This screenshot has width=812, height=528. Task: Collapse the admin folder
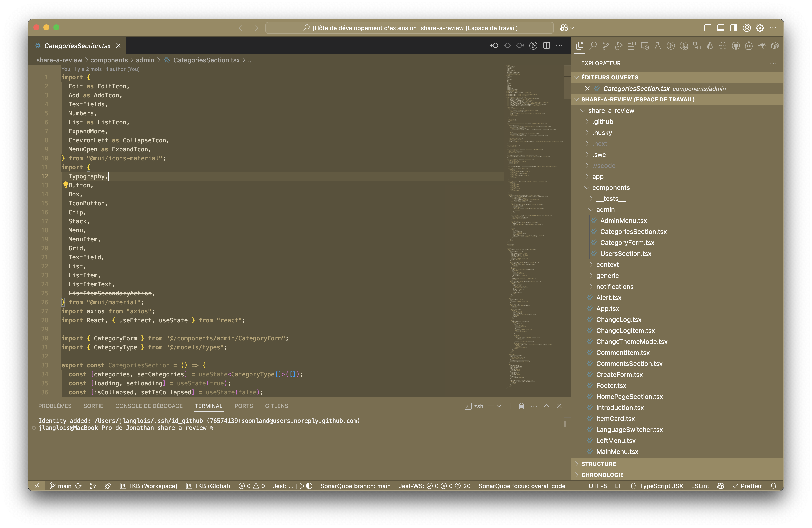(x=605, y=210)
